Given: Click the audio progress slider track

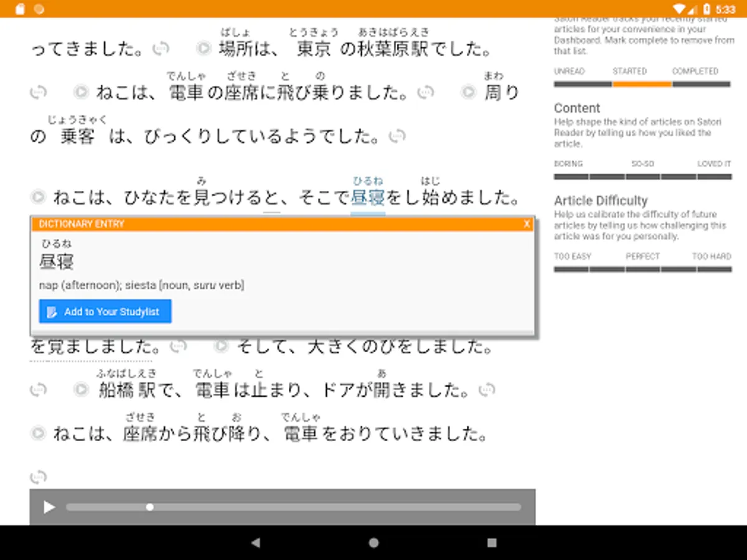Looking at the screenshot, I should [293, 507].
